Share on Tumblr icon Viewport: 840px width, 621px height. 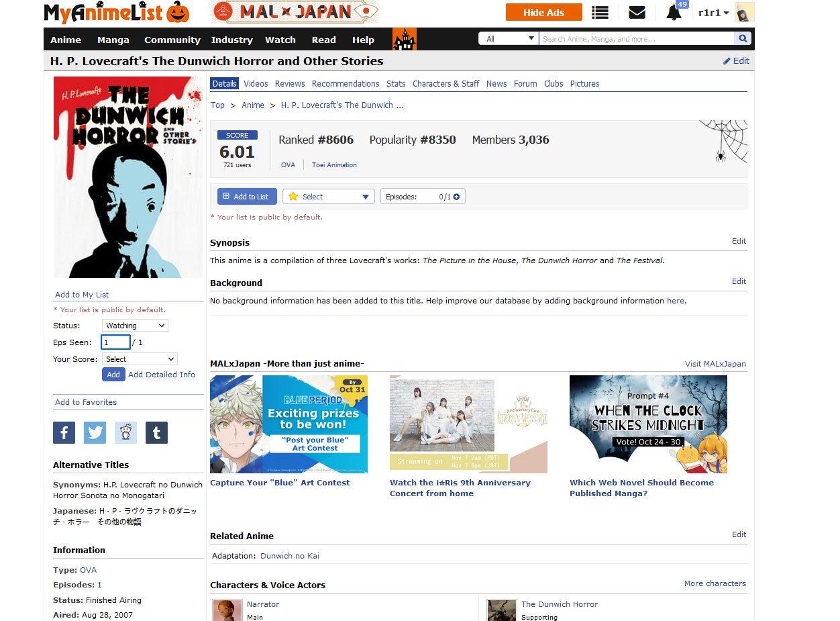157,433
